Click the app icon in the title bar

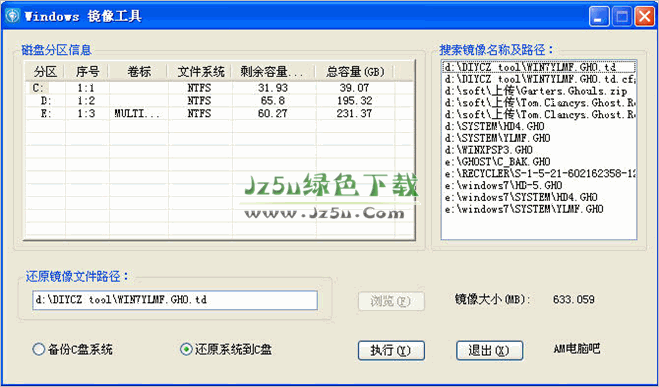tap(13, 16)
